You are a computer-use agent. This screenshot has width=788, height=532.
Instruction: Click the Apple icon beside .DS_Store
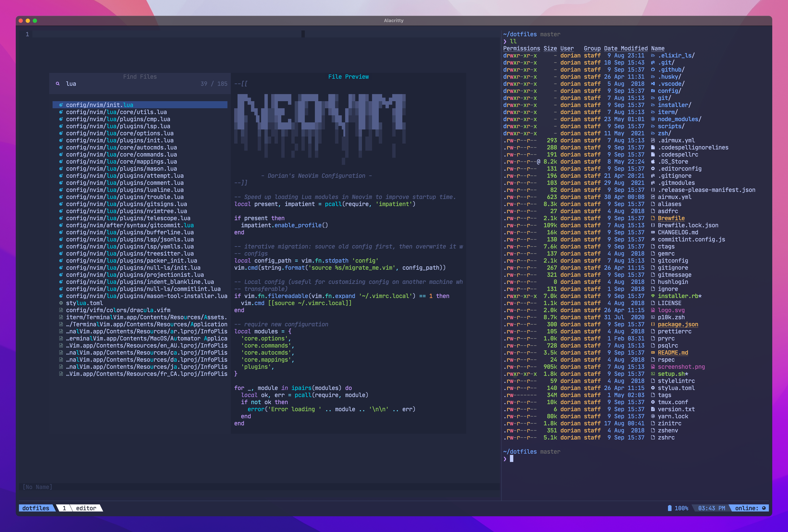(653, 162)
